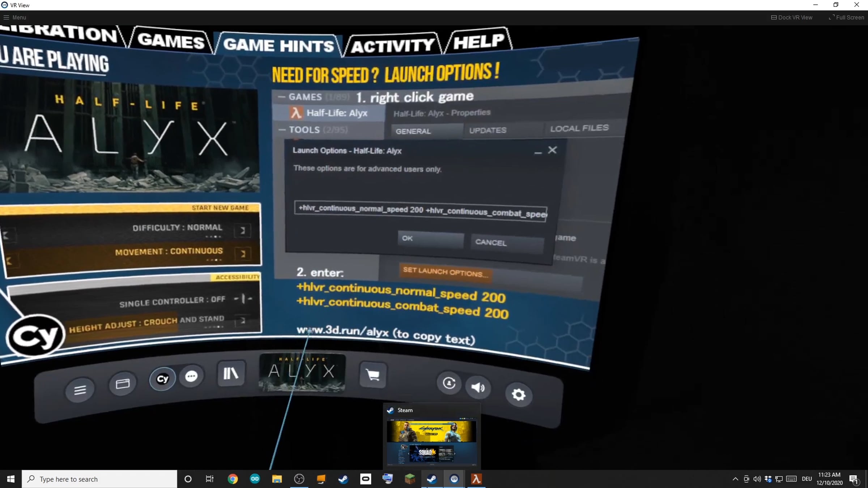Switch VR View to Full Screen

(x=846, y=17)
